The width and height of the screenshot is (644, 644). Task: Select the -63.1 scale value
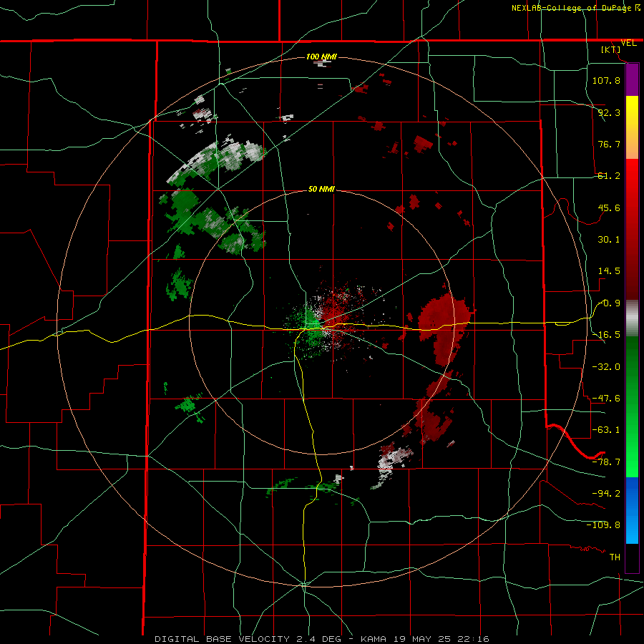(606, 430)
